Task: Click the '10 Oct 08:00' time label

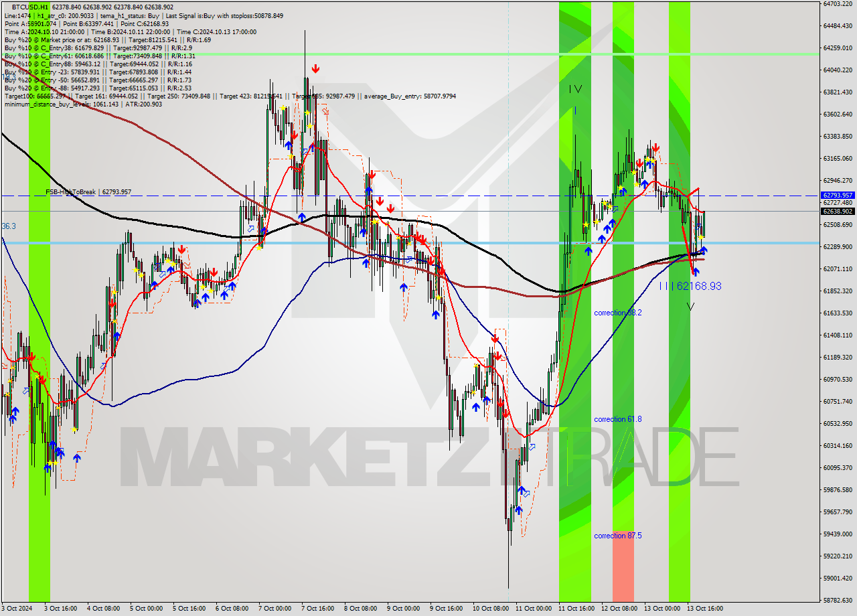Action: coord(490,609)
